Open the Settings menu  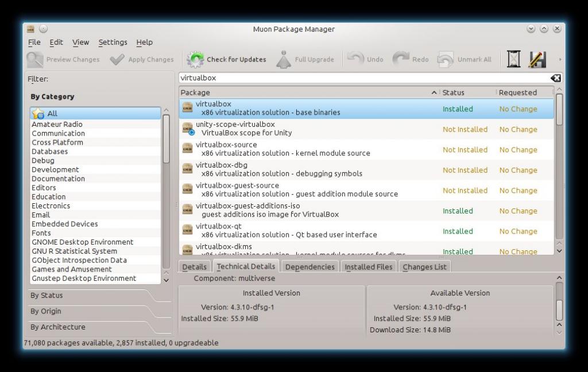click(x=113, y=42)
